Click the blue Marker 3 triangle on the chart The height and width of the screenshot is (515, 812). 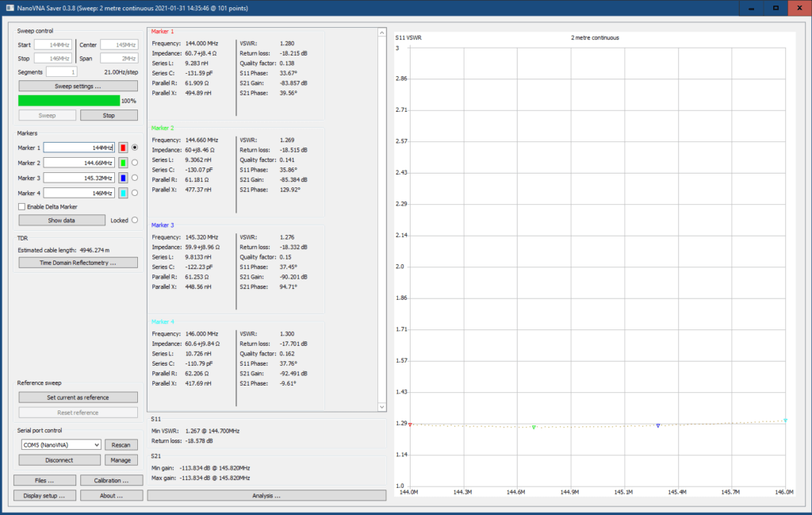click(658, 426)
